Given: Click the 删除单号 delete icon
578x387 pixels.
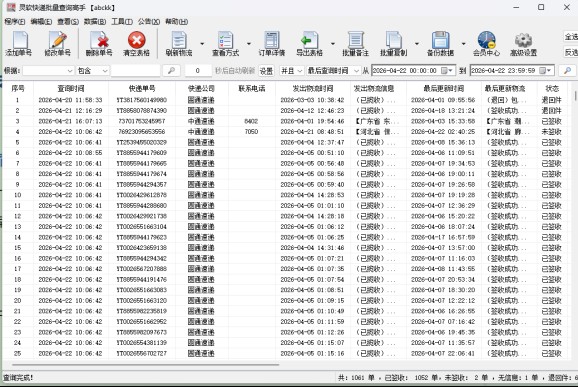Looking at the screenshot, I should coord(99,40).
